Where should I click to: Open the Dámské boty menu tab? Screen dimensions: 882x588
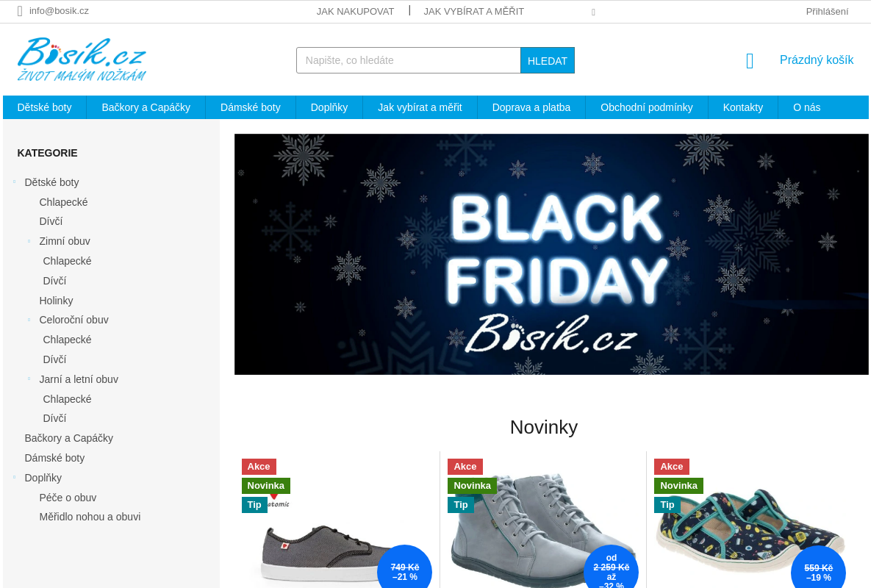(251, 107)
